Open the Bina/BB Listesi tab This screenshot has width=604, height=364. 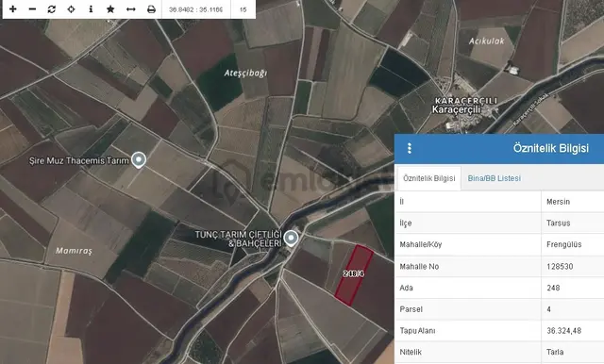(x=495, y=178)
